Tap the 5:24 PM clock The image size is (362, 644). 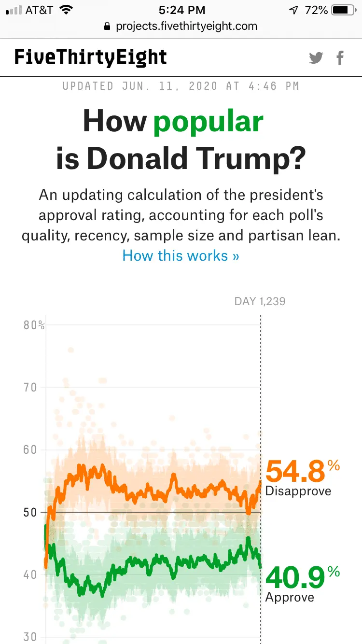pos(181,10)
